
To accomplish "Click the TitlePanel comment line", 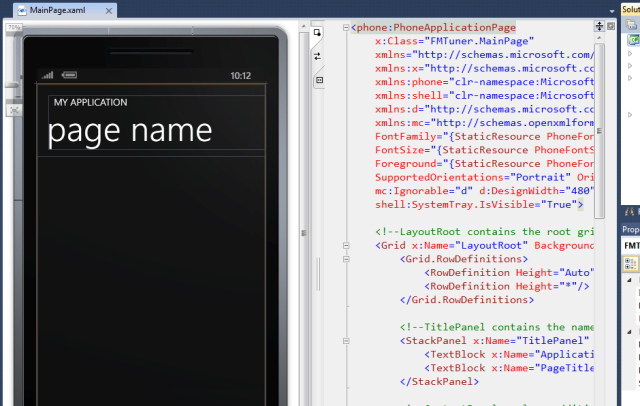I will click(x=497, y=327).
